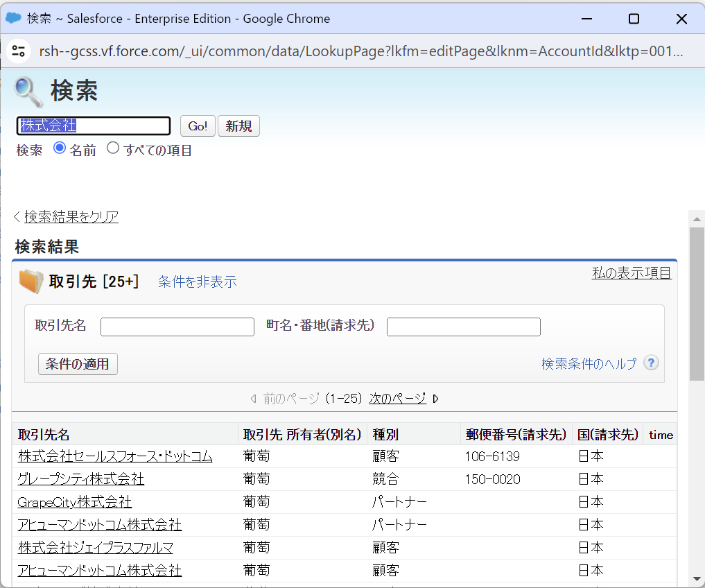
Task: Sort by 取引先名 column header
Action: click(44, 435)
